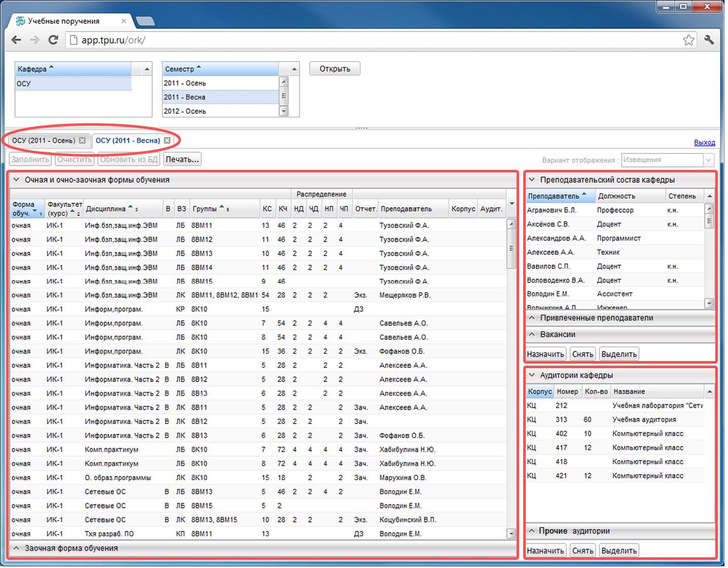The width and height of the screenshot is (728, 568).
Task: Collapse Очная и очно-заочная формы обучения section
Action: [x=16, y=180]
